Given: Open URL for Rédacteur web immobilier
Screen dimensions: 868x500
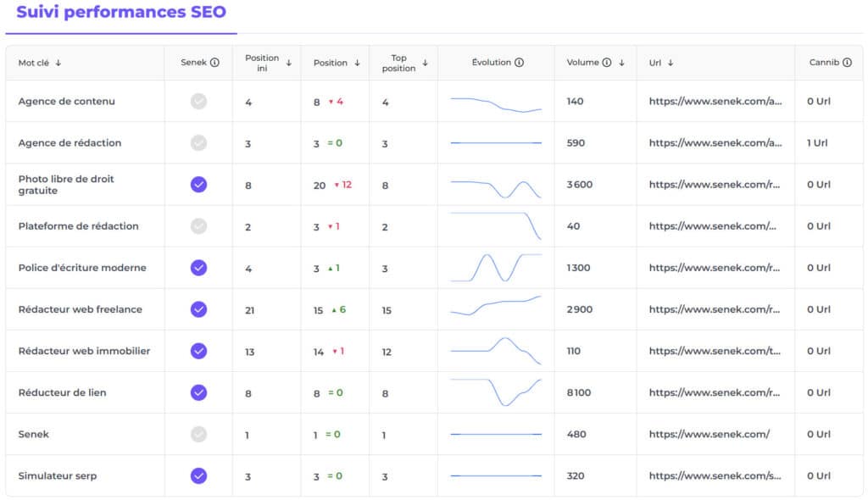Looking at the screenshot, I should coord(714,351).
